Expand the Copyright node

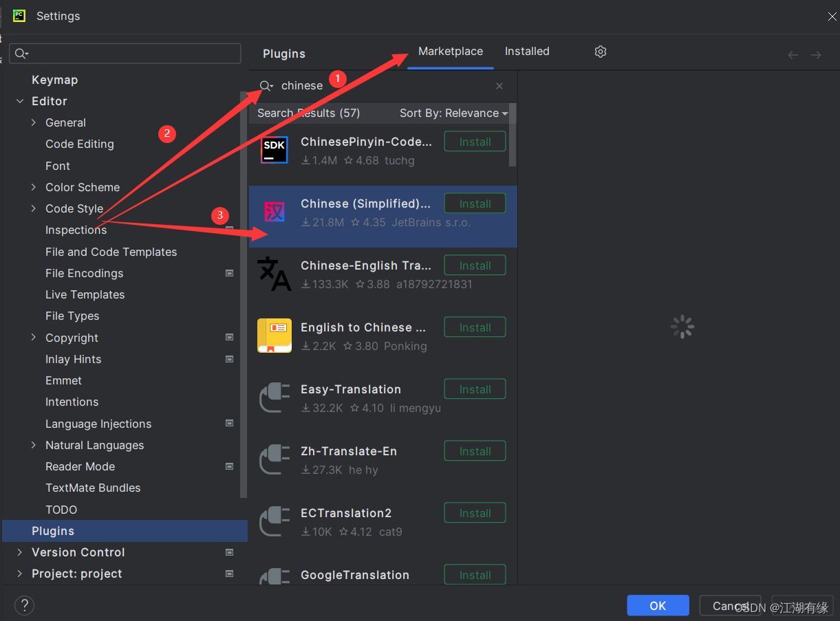[x=34, y=338]
